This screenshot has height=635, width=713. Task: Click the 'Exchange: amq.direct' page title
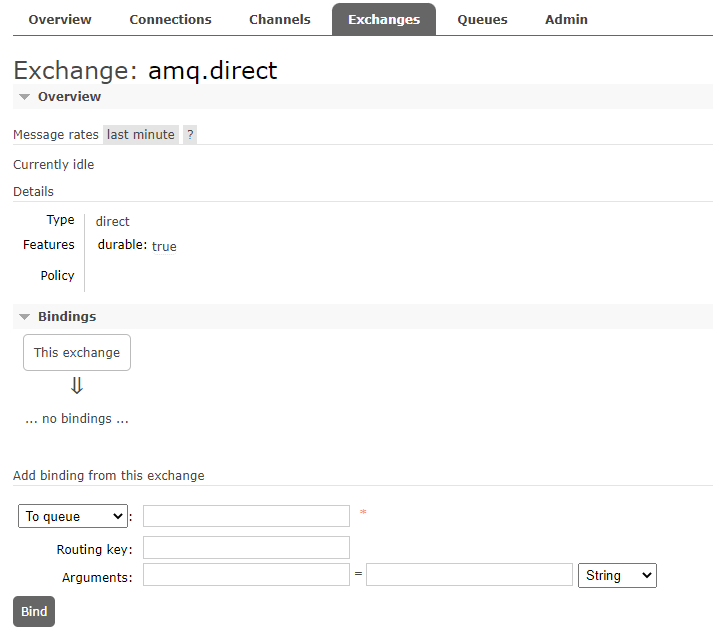[145, 71]
